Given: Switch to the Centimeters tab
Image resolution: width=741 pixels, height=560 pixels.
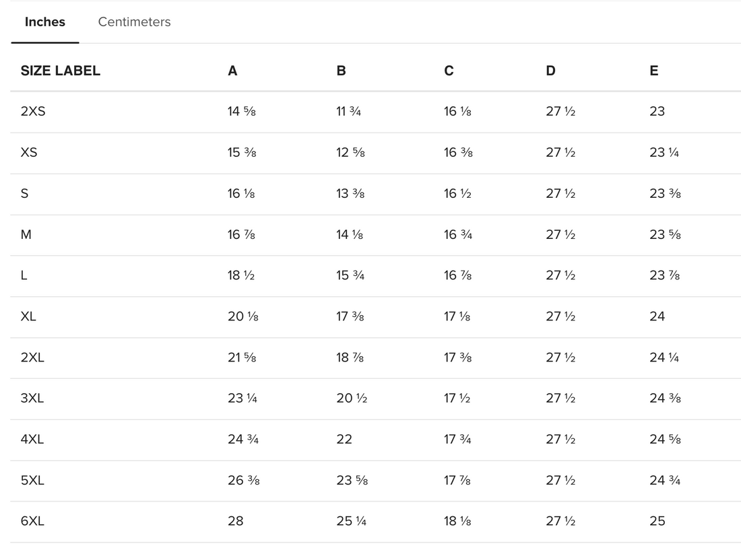Looking at the screenshot, I should click(134, 22).
